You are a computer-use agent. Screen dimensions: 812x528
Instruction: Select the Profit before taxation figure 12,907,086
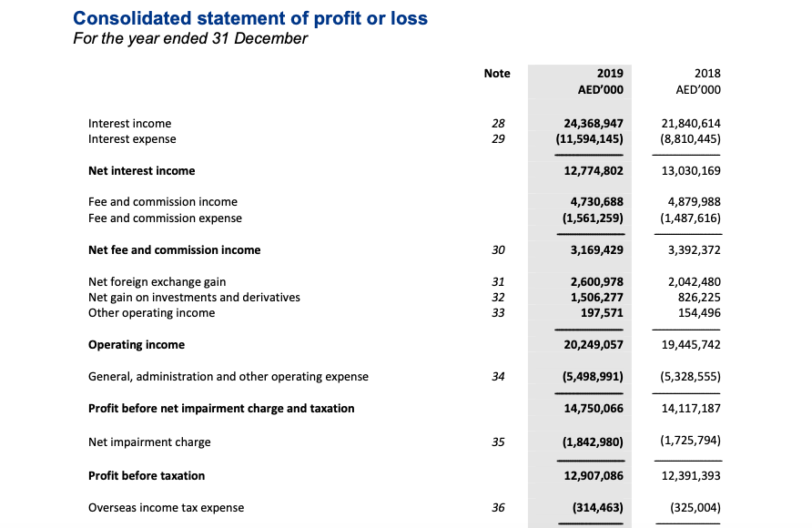(593, 474)
